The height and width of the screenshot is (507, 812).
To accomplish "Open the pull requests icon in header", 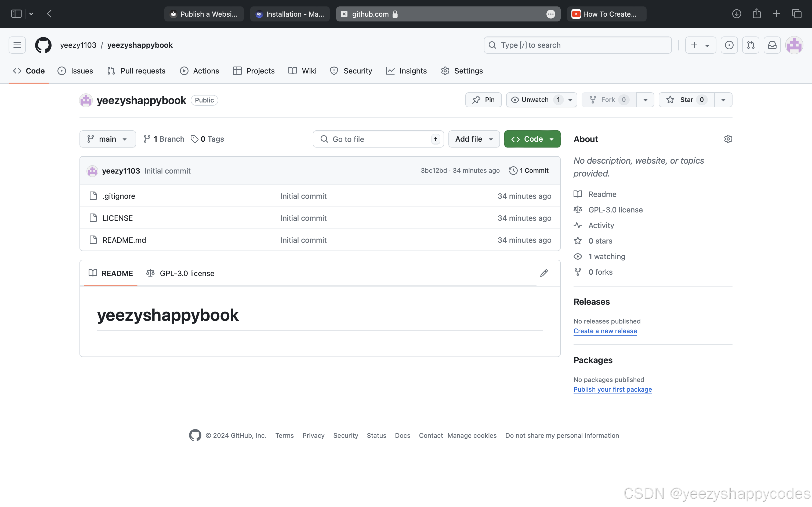I will [751, 45].
